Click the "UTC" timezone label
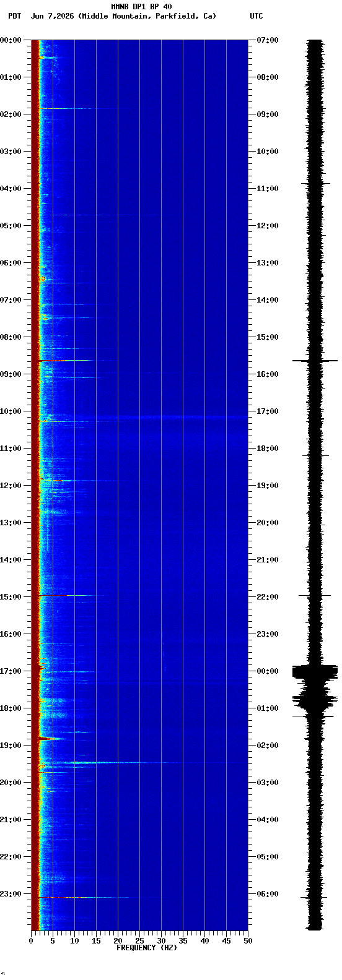Viewport: 342px width, 980px height. (x=256, y=16)
